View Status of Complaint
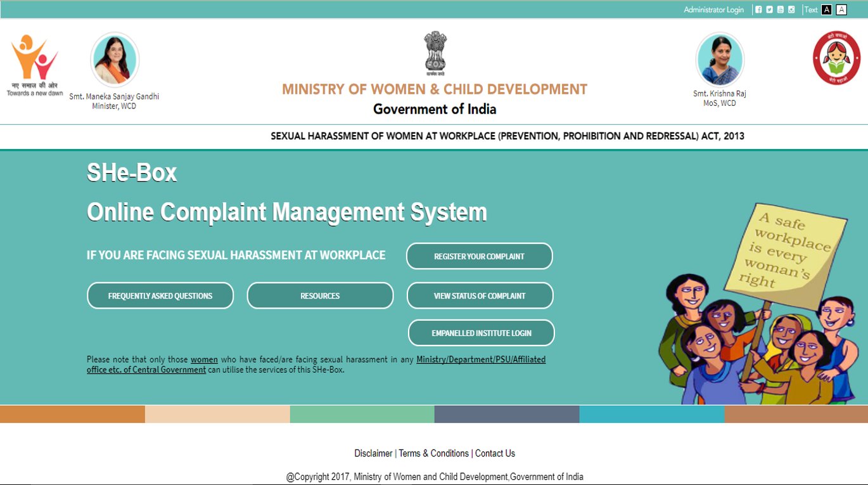This screenshot has height=485, width=868. coord(480,295)
